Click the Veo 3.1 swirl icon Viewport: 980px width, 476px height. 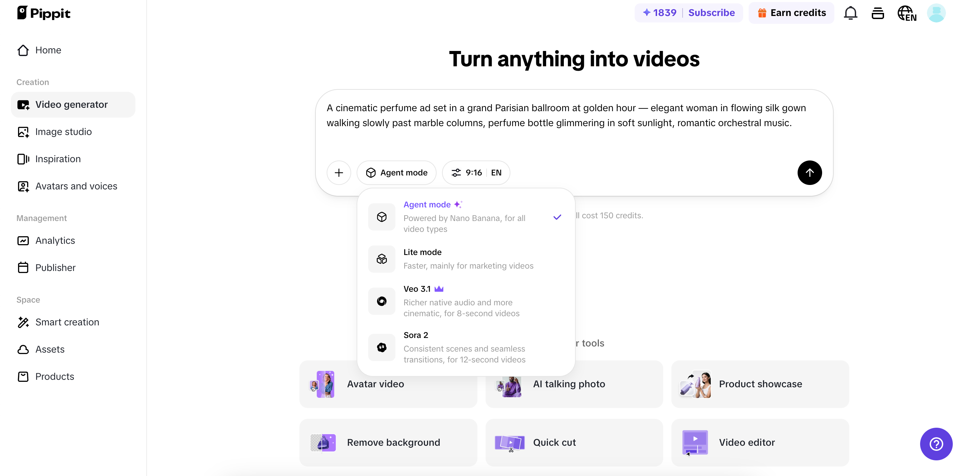click(381, 301)
